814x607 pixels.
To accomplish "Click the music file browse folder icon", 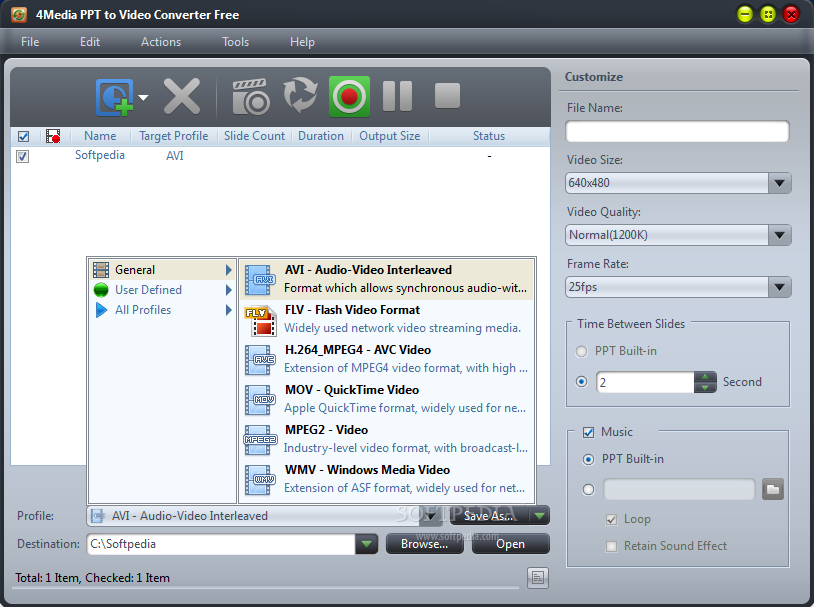I will (x=773, y=489).
